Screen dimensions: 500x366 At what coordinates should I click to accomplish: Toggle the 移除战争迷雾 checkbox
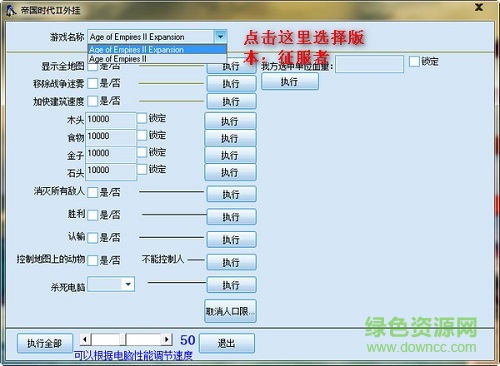pos(92,83)
